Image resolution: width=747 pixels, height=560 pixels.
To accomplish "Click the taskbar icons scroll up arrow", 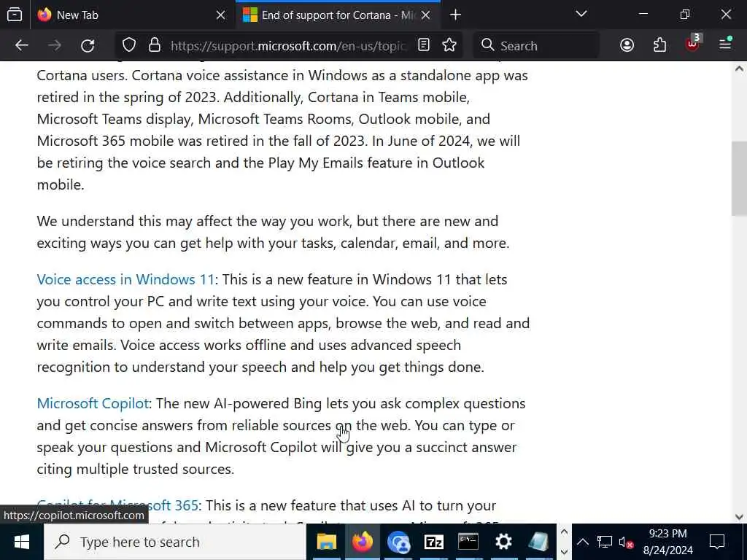I will [x=564, y=532].
